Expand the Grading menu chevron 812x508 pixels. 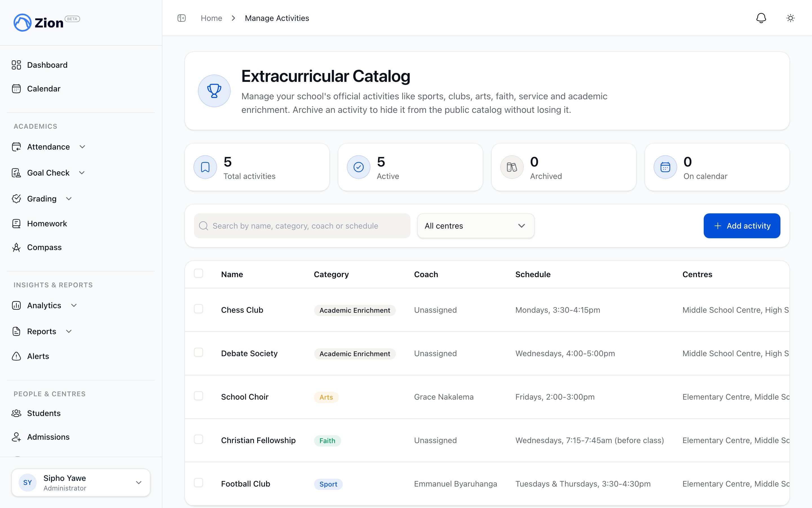point(69,199)
